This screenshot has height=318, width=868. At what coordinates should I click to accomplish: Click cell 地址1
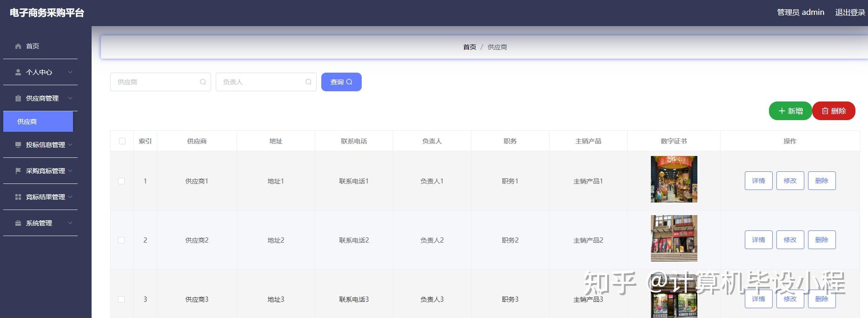coord(276,181)
